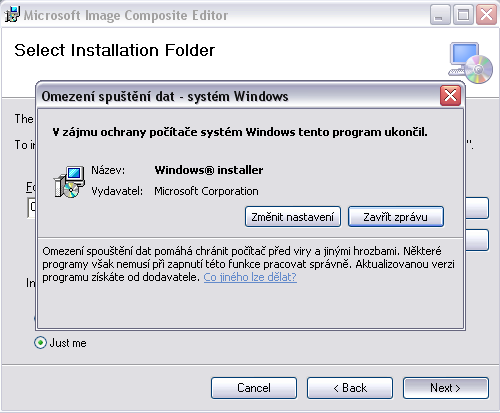Minimize the Image Composite Editor window
The width and height of the screenshot is (500, 413).
[x=440, y=15]
